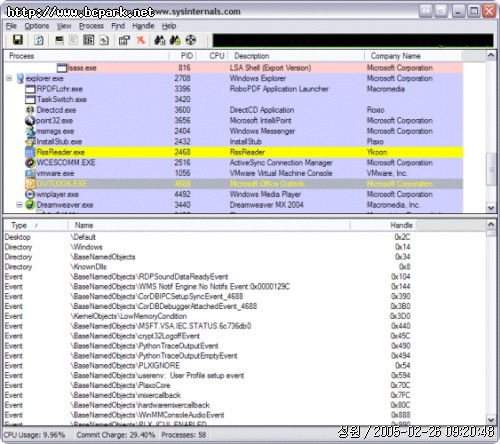Open the Help menu
The image size is (500, 444).
coord(169,26)
